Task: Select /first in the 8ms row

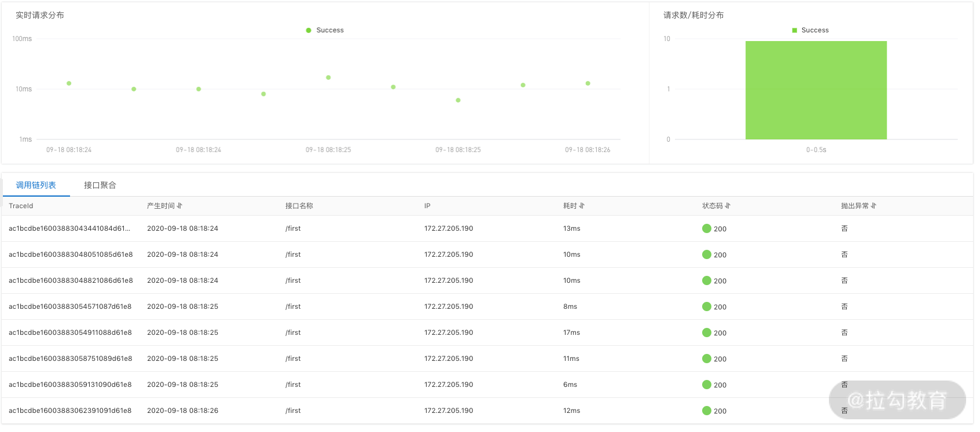Action: click(x=293, y=307)
